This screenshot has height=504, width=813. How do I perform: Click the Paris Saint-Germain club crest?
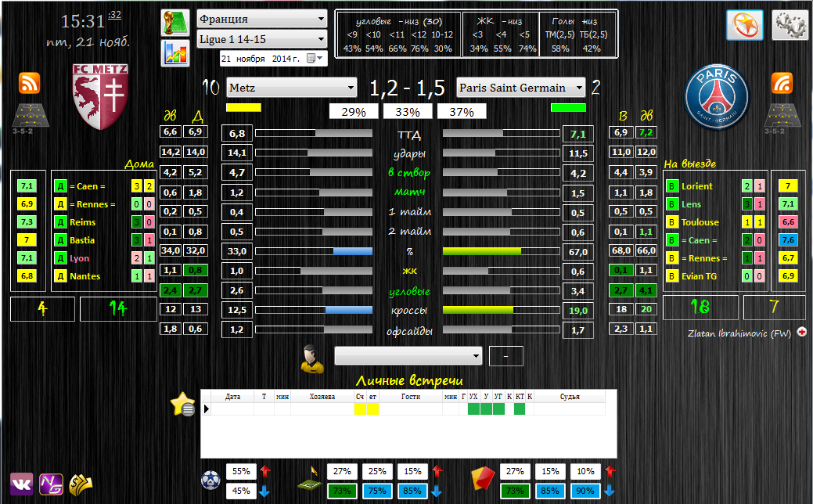click(x=717, y=97)
